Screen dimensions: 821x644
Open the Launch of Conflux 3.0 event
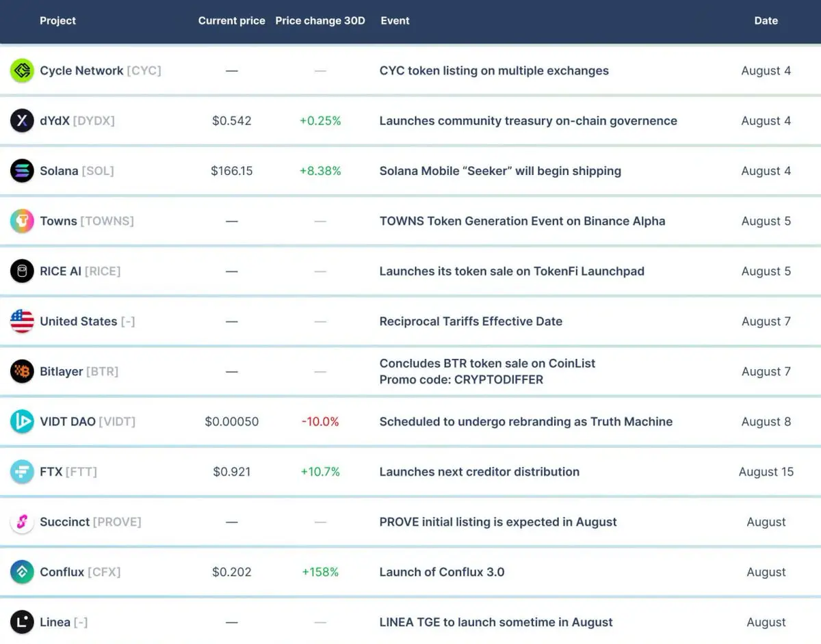click(442, 572)
